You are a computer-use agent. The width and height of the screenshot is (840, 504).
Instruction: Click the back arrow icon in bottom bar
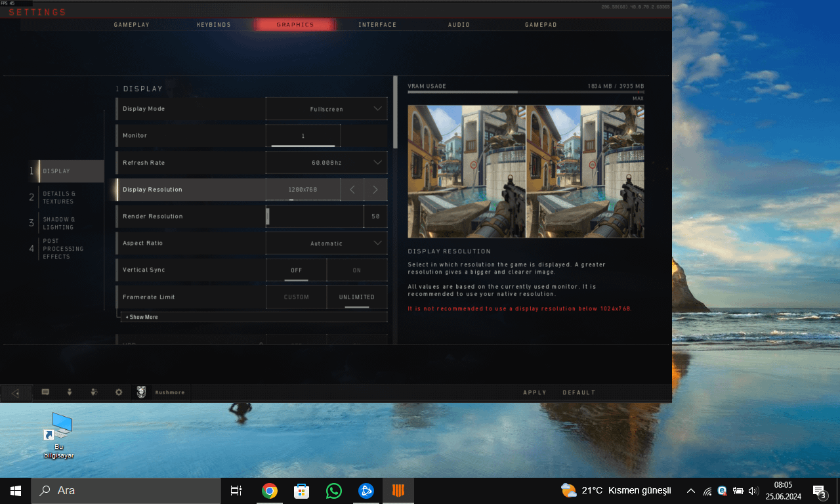(16, 392)
